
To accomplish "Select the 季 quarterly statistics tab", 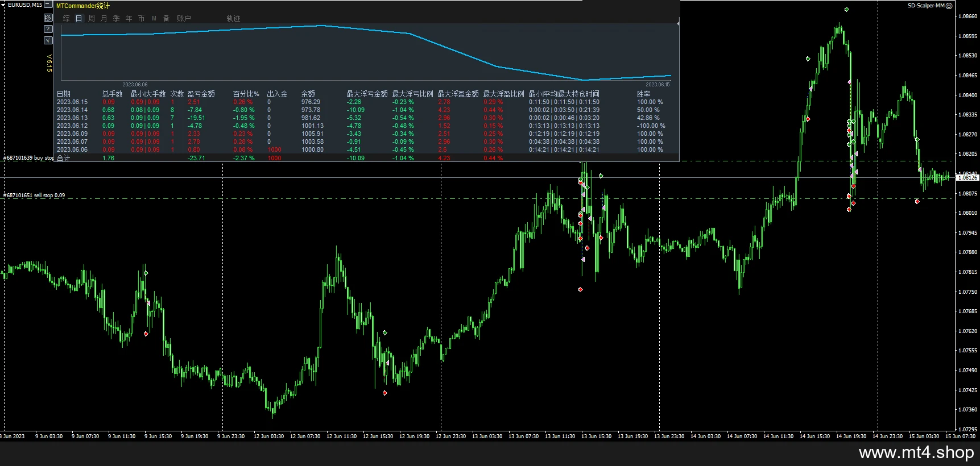I will coord(117,18).
